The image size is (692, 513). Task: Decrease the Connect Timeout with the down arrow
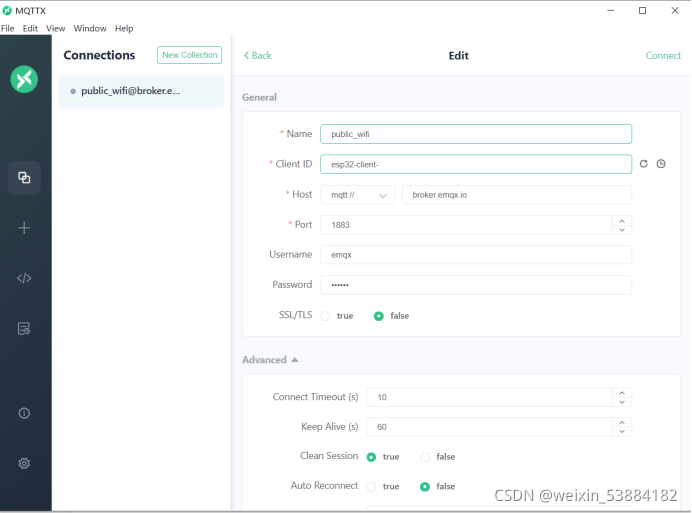[x=622, y=402]
